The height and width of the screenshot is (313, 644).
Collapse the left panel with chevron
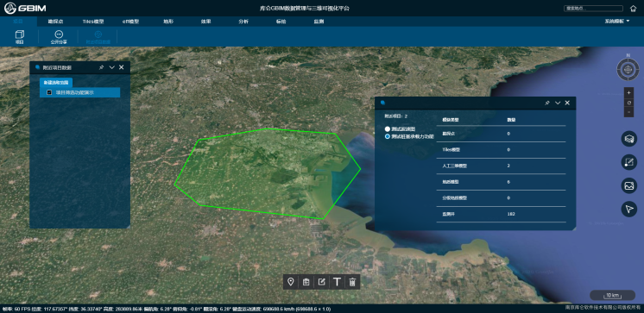pos(111,67)
